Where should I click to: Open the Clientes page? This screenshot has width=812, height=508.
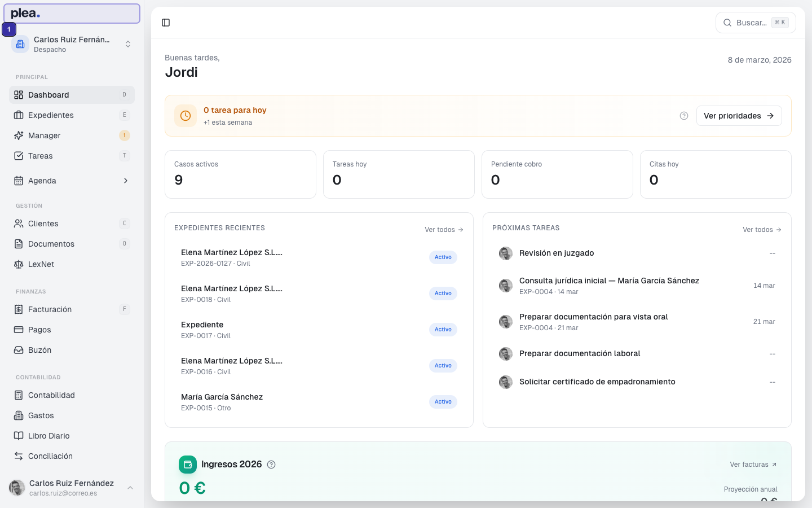(x=72, y=224)
